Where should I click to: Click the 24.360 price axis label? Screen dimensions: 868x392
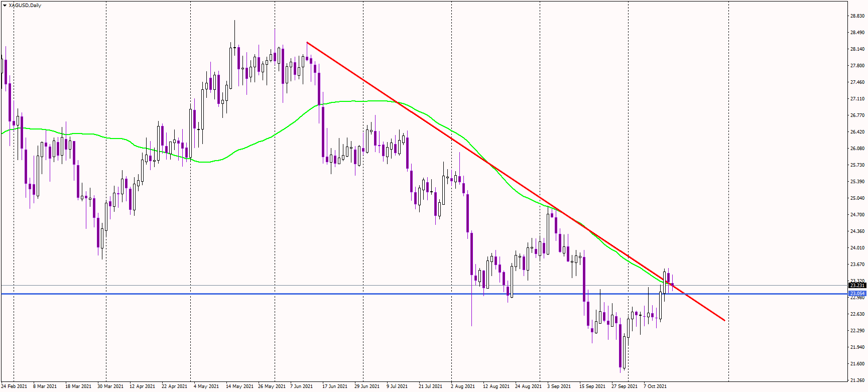coord(857,231)
